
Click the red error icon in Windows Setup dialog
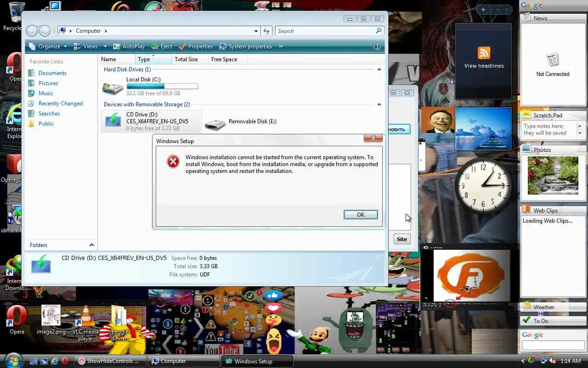(173, 161)
